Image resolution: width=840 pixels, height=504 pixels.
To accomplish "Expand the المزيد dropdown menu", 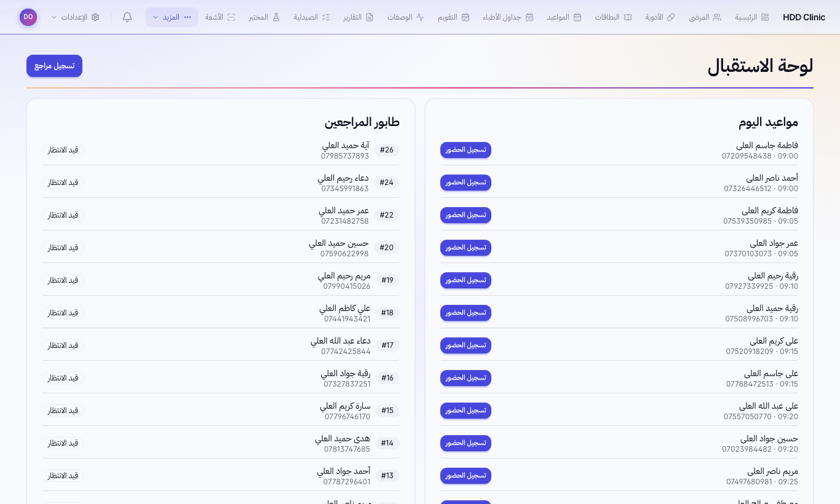I will 172,17.
